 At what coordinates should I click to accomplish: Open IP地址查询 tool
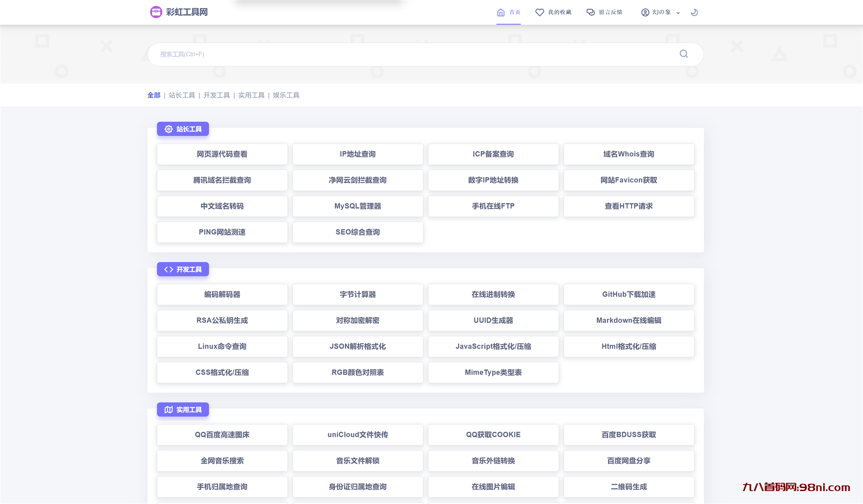point(358,154)
